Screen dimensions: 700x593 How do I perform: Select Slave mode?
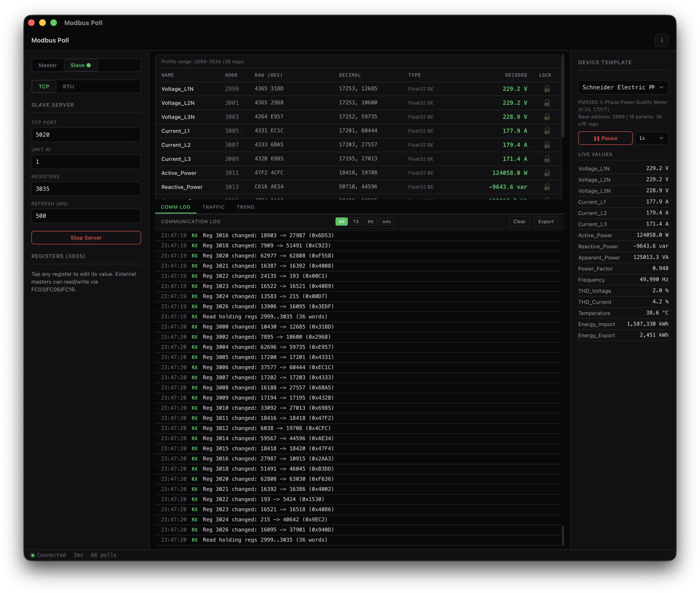pos(81,65)
